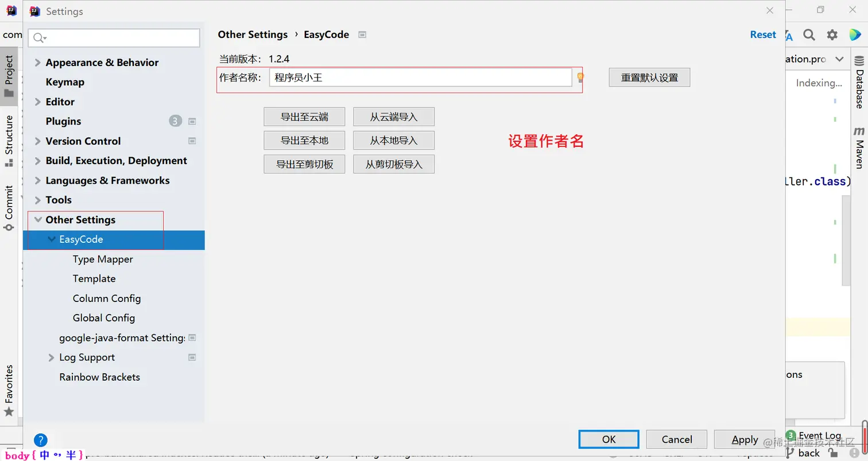
Task: Click the Apply button
Action: 745,439
